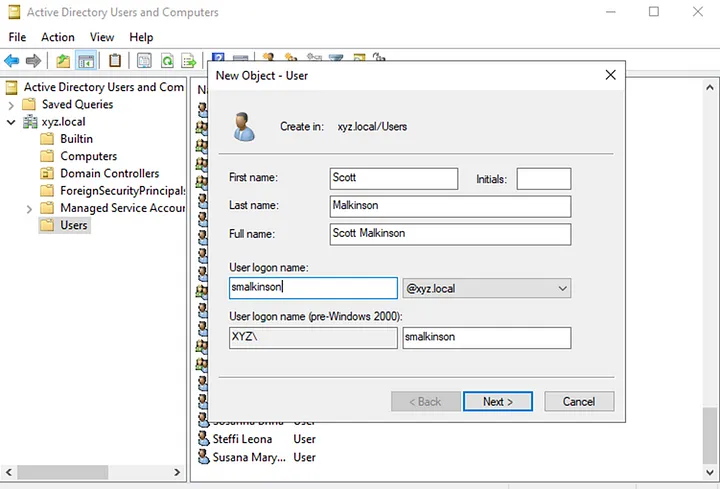Click the Domain Controllers folder icon
The height and width of the screenshot is (489, 720).
[x=47, y=173]
